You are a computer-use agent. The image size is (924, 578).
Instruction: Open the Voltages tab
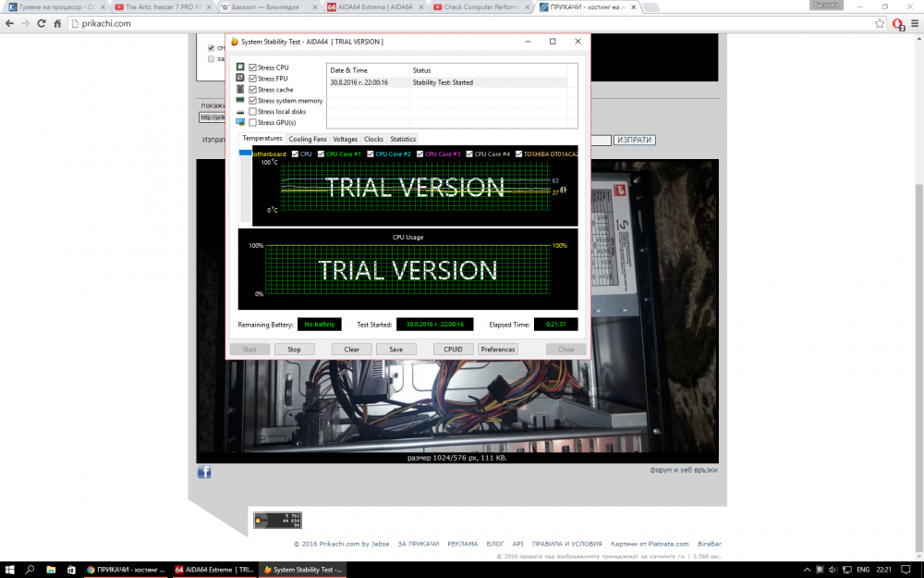point(346,140)
